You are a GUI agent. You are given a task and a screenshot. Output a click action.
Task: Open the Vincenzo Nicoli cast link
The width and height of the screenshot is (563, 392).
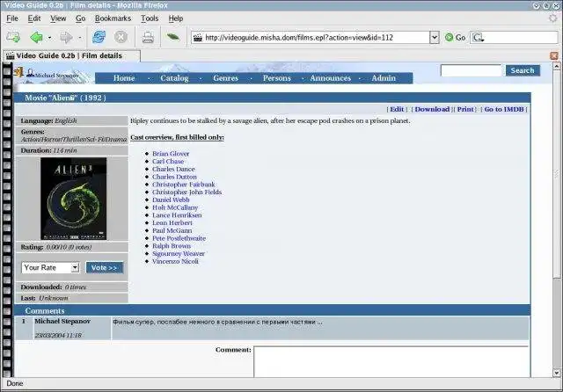pyautogui.click(x=175, y=261)
